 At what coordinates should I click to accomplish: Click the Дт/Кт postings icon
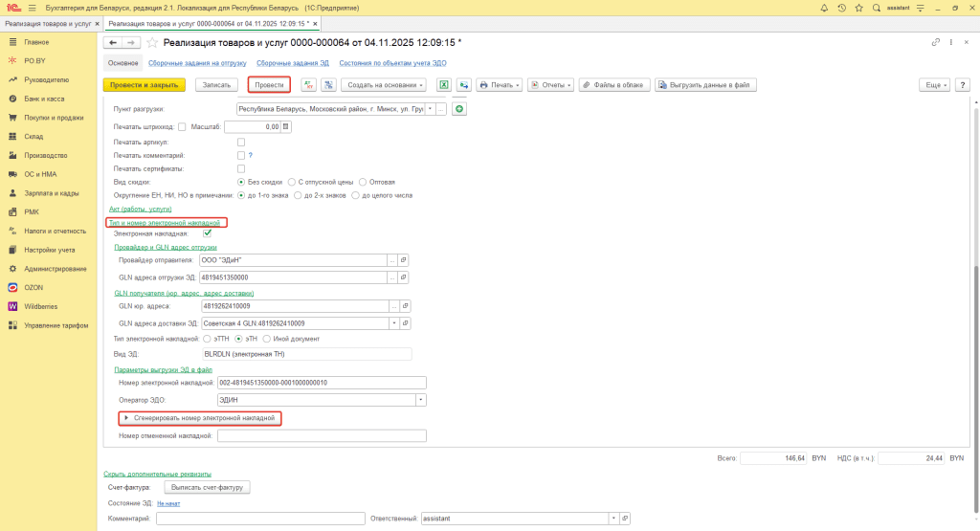click(308, 85)
